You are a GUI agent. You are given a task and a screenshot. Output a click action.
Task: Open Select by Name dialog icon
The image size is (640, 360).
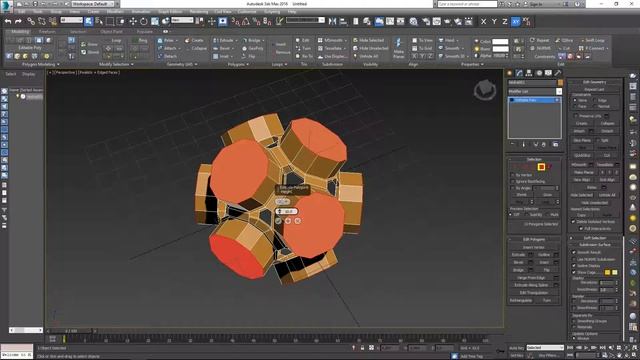pos(99,22)
